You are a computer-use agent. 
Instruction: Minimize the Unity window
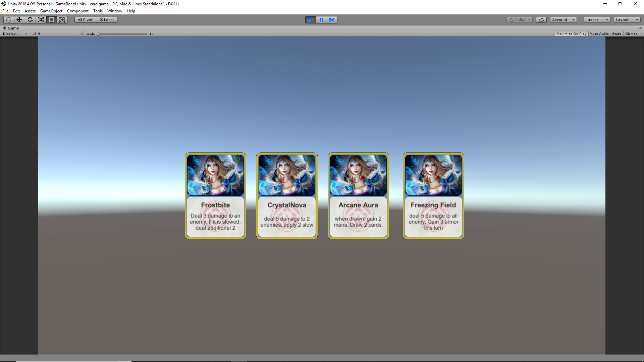605,4
